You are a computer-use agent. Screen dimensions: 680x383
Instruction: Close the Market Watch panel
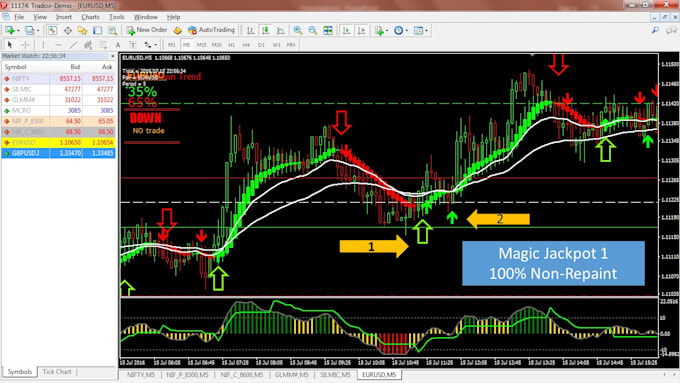[x=113, y=56]
